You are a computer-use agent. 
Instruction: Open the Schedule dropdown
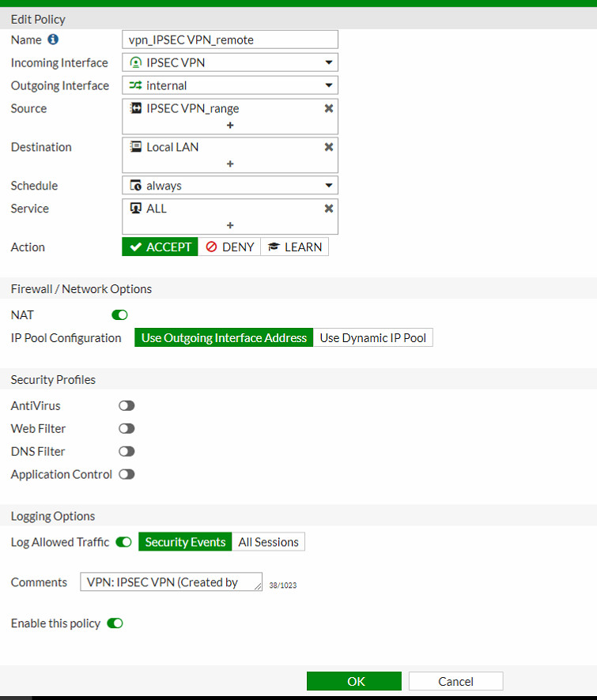[328, 186]
